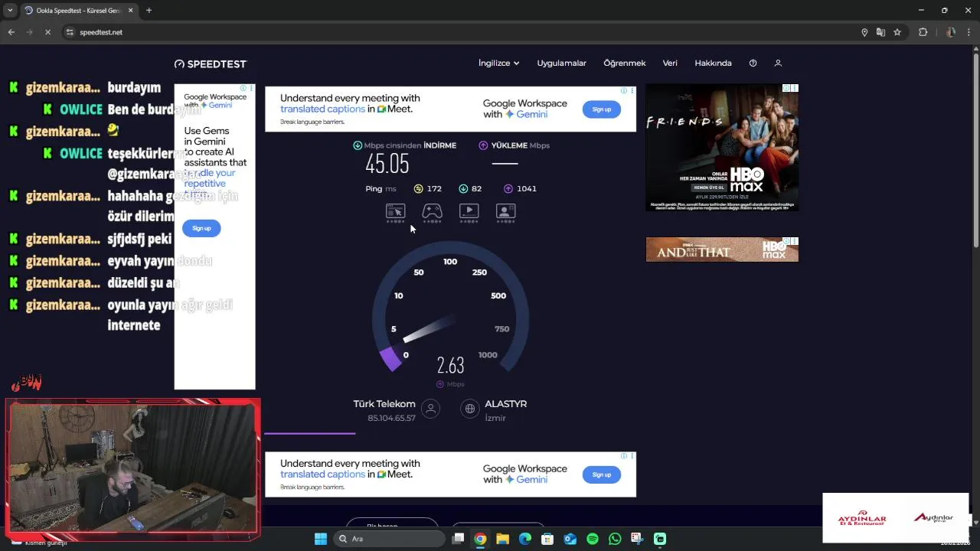The width and height of the screenshot is (980, 551).
Task: Click the upload arrow icon beside YÜKLEME
Action: coord(483,145)
